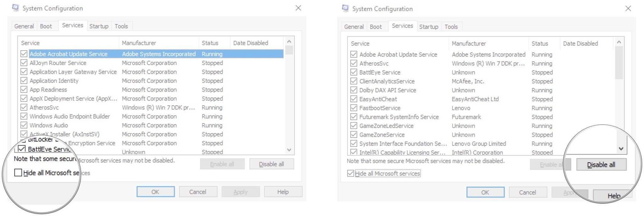Click Disable all in right window
This screenshot has height=216, width=644.
coord(601,165)
